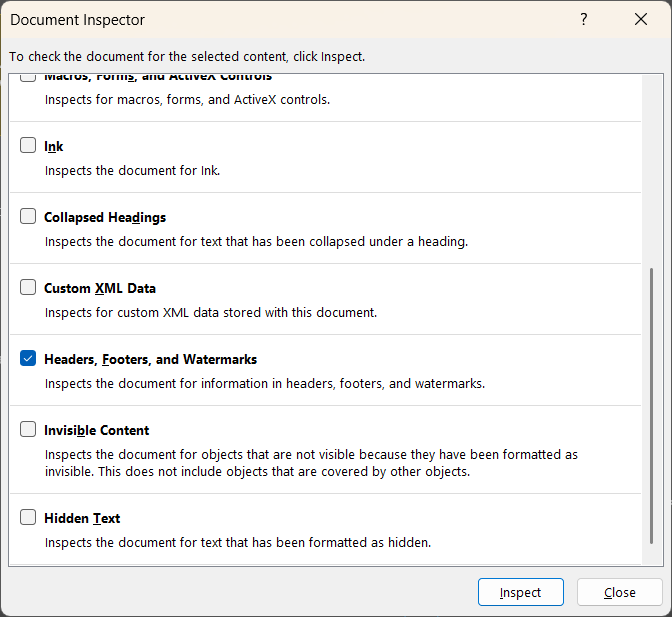Check the Custom XML Data box
672x617 pixels.
28,288
